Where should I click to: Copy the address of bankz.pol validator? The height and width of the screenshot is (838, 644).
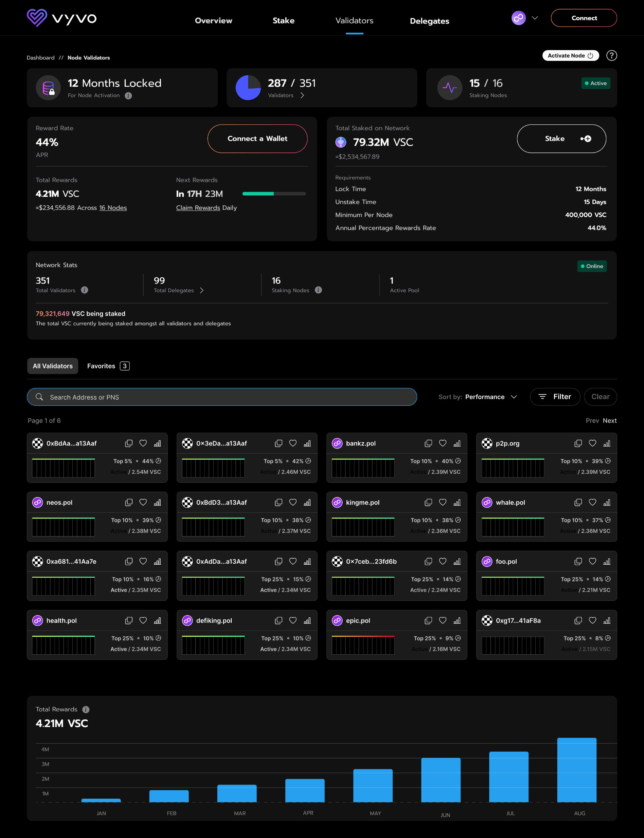(427, 444)
